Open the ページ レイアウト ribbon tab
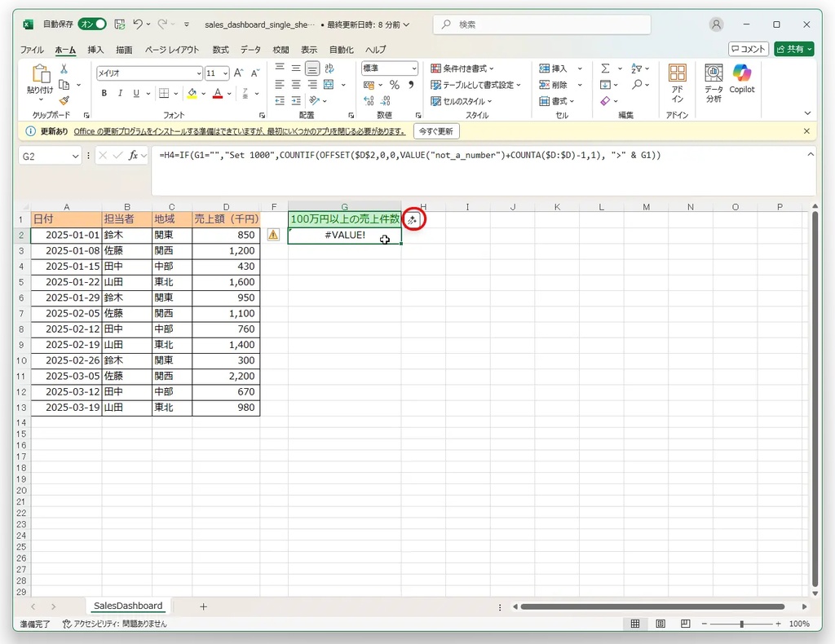This screenshot has width=835, height=644. pos(172,50)
